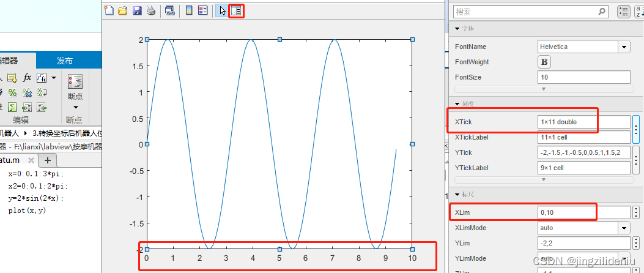
Task: Click the YTick value field
Action: [583, 152]
